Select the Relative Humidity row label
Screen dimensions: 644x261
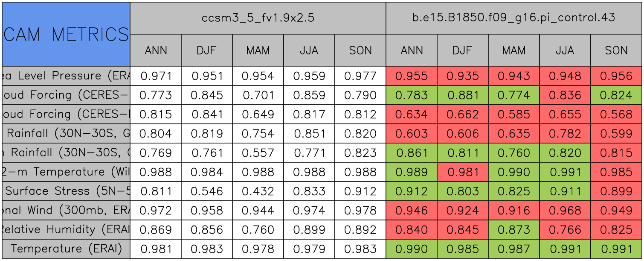coord(66,230)
